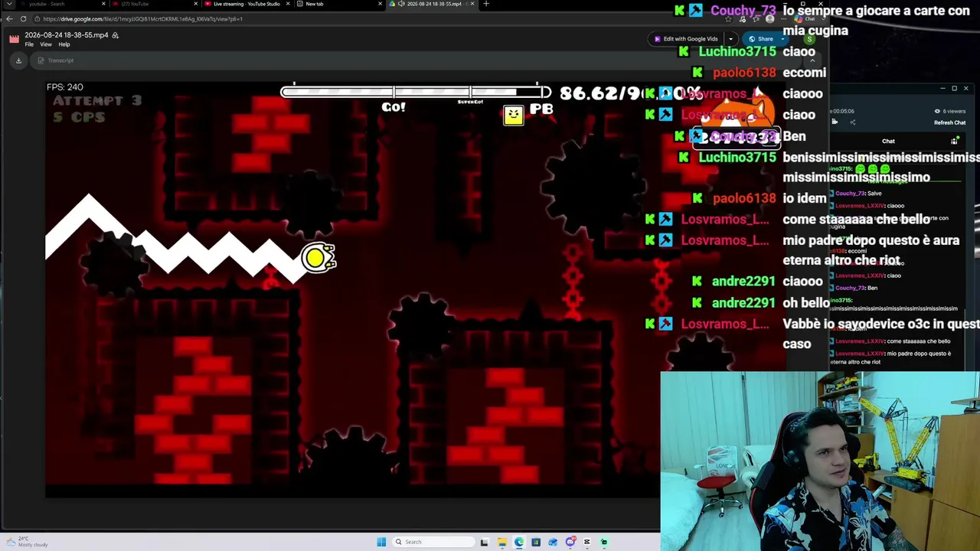Screen dimensions: 980x551
Task: Open the Windows Start menu
Action: pyautogui.click(x=381, y=542)
